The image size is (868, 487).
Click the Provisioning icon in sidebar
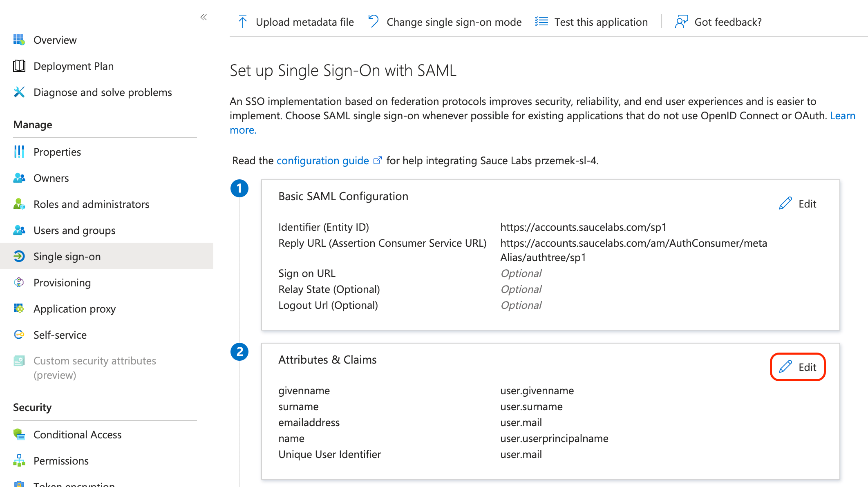[x=19, y=282]
